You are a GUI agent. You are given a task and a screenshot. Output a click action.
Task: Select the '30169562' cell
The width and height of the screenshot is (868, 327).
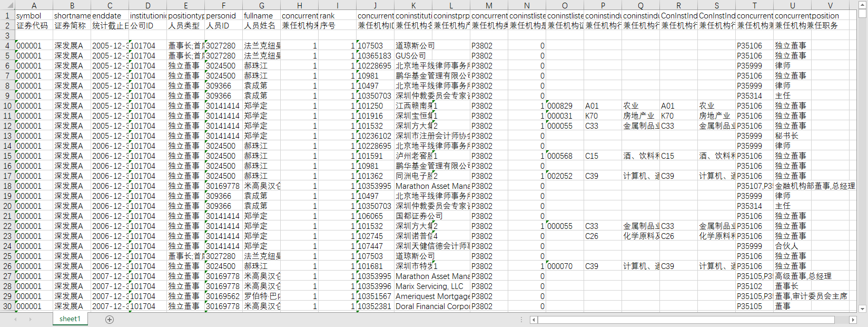[224, 296]
